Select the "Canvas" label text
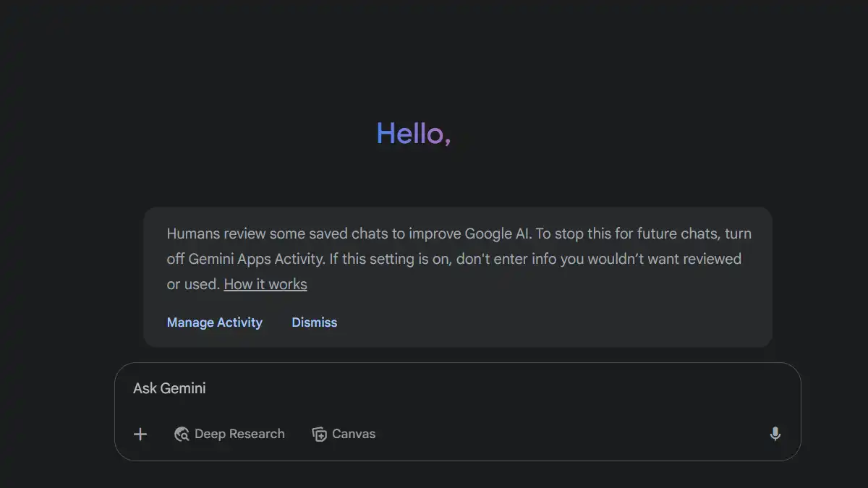This screenshot has height=488, width=868. pyautogui.click(x=353, y=434)
